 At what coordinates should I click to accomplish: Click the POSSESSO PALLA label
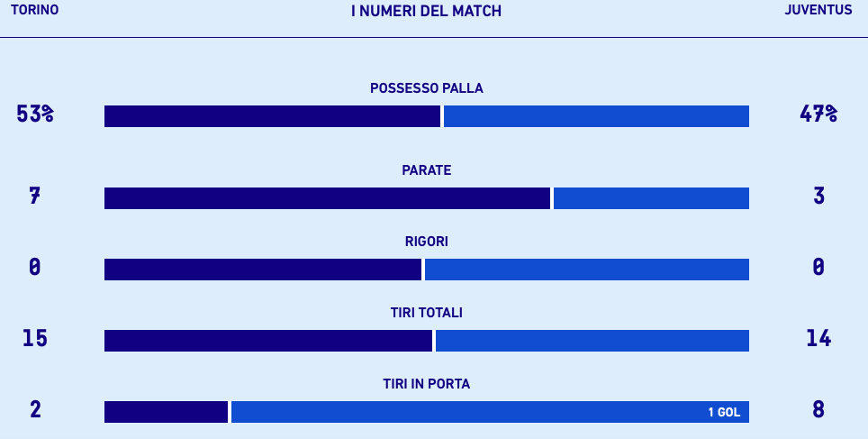pyautogui.click(x=426, y=88)
